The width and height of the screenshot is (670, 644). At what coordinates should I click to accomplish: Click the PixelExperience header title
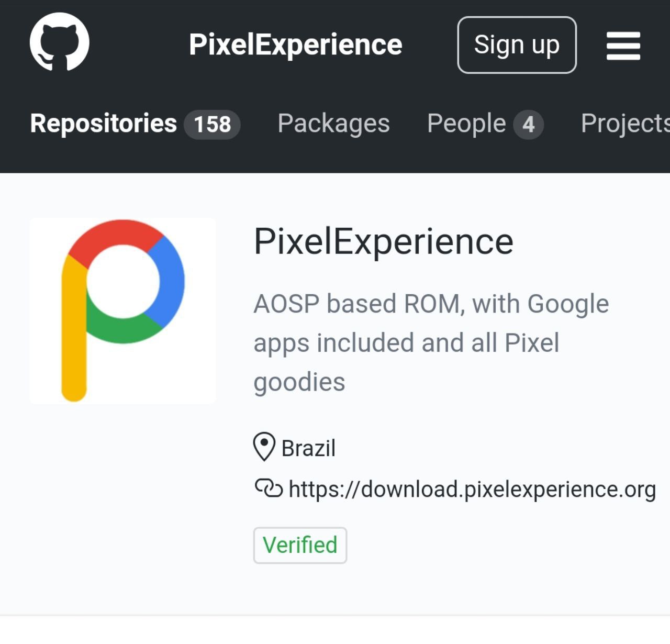296,45
